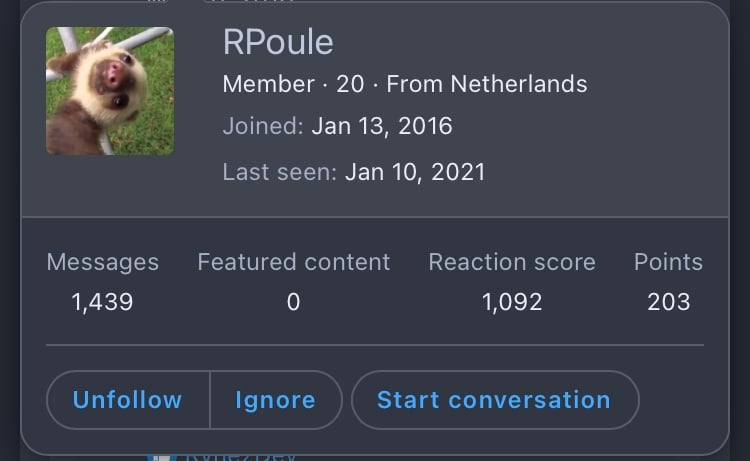
Task: Click the Joined date Jan 13, 2016
Action: [x=382, y=126]
